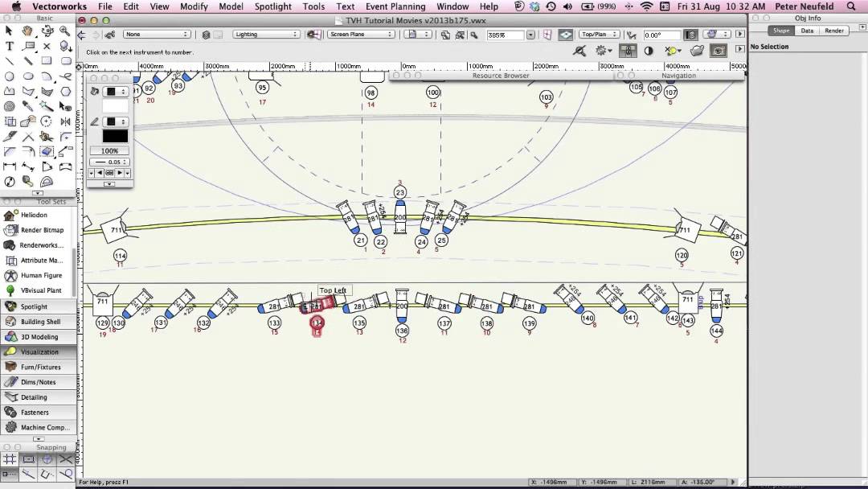868x489 pixels.
Task: Select the Pan hand tool
Action: point(27,31)
